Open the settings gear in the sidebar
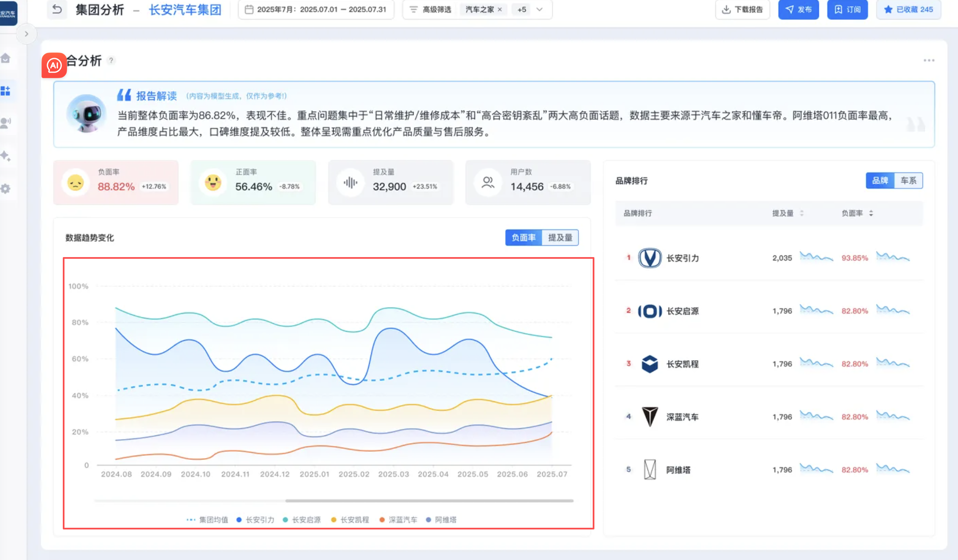The image size is (958, 560). click(x=6, y=188)
